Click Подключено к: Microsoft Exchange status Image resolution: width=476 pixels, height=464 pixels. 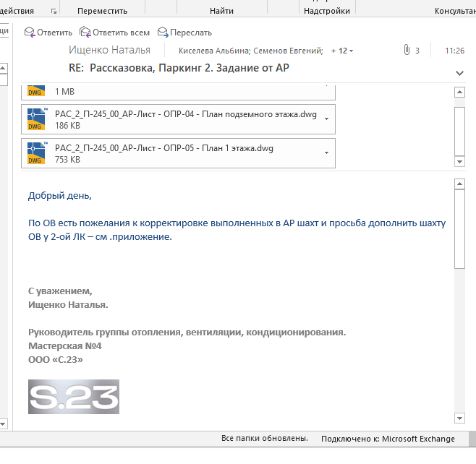388,439
